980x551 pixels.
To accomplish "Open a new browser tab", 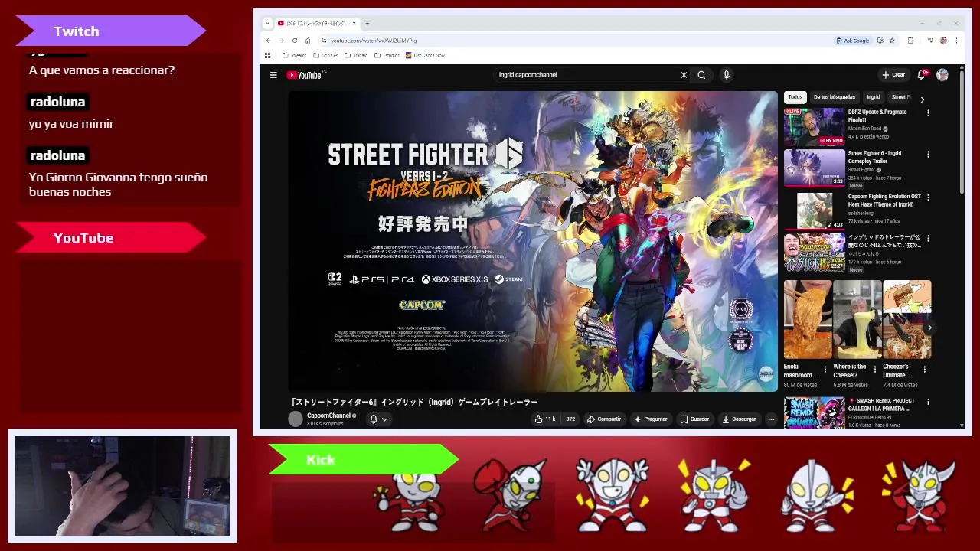I will [367, 23].
